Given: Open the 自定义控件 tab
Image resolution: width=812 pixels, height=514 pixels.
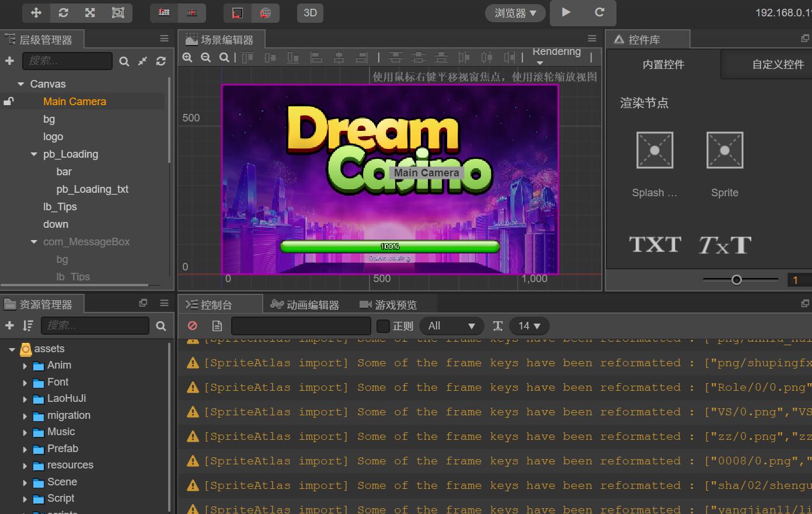Looking at the screenshot, I should 778,64.
